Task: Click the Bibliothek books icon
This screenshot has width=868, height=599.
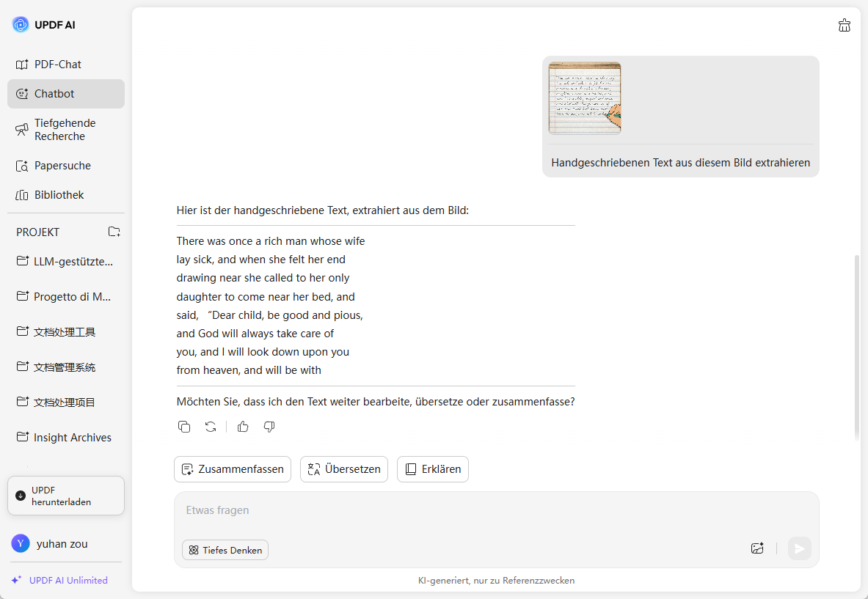Action: coord(21,195)
